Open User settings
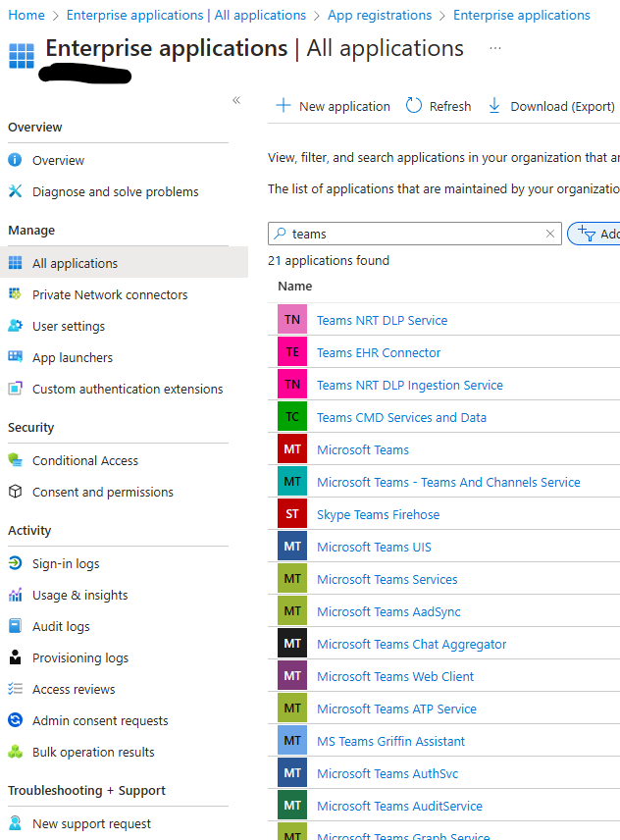The width and height of the screenshot is (620, 840). 69,326
